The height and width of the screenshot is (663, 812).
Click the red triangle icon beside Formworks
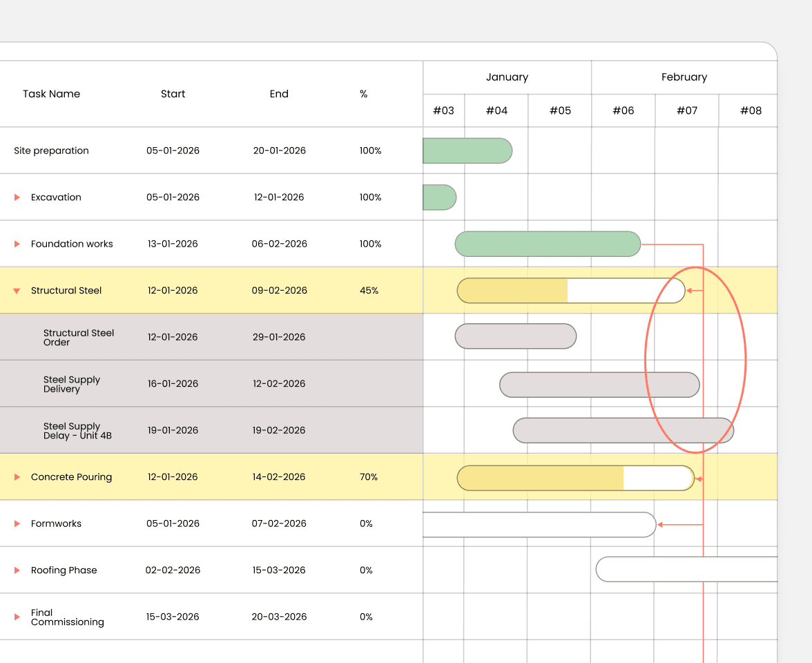[16, 523]
